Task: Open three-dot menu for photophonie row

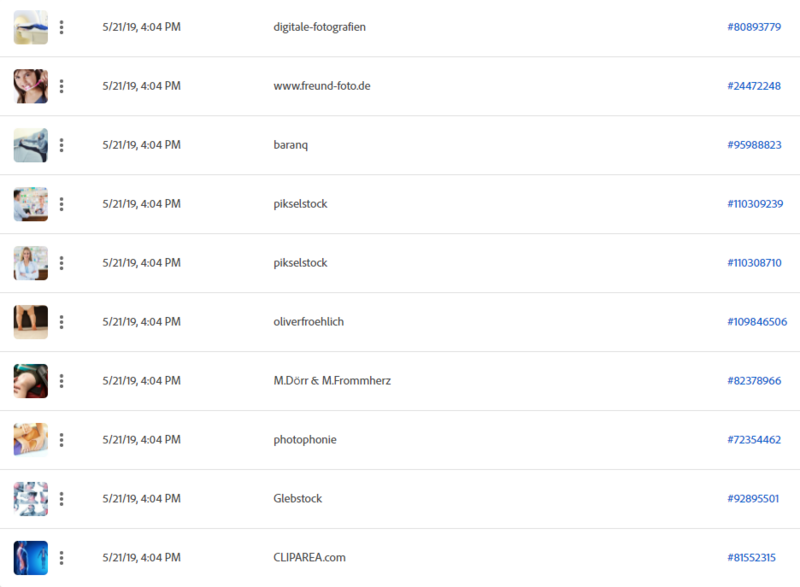Action: [61, 440]
